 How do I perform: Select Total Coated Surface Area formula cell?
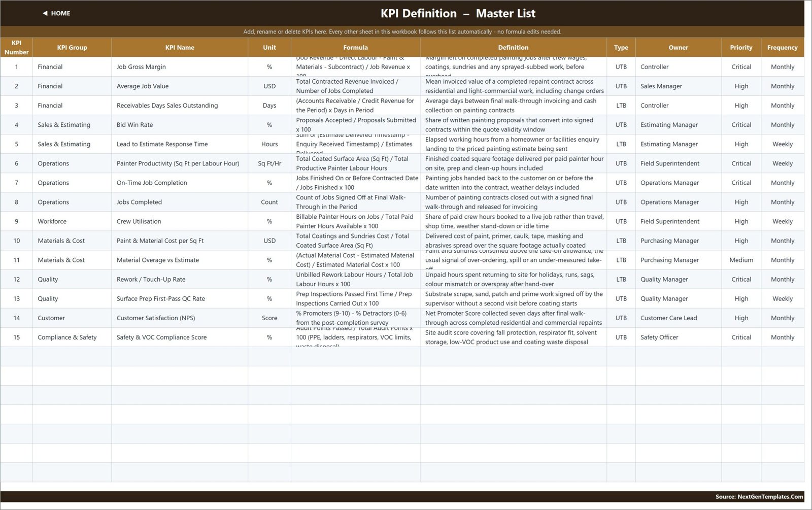pyautogui.click(x=355, y=163)
